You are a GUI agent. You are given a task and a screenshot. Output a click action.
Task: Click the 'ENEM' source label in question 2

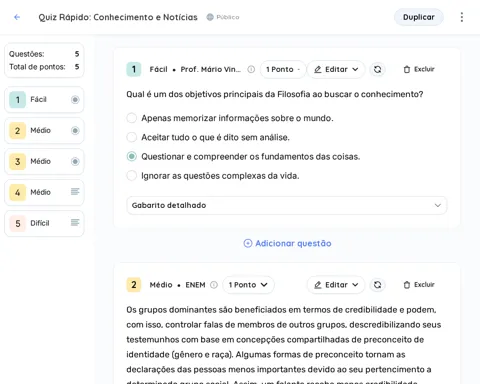tap(195, 285)
